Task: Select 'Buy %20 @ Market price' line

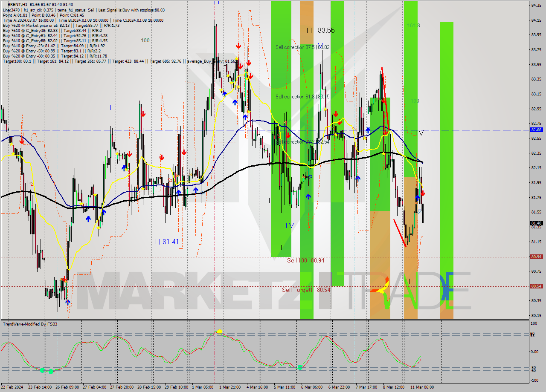Action: tap(61, 25)
